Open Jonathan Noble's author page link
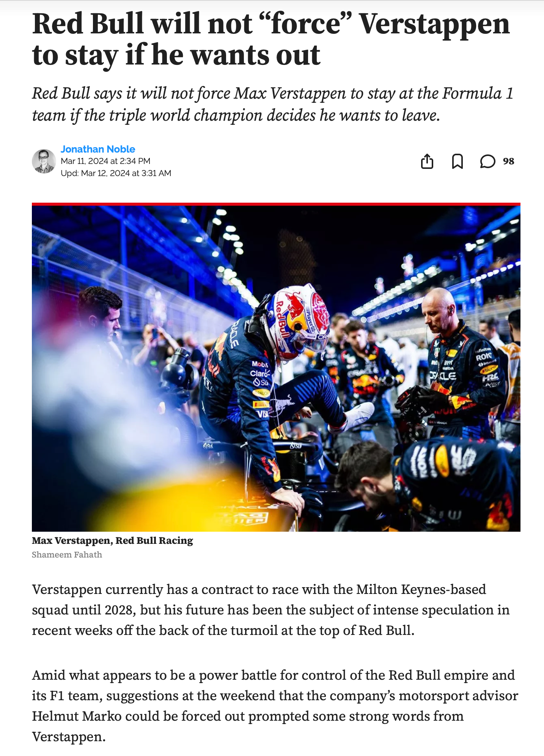 tap(98, 149)
